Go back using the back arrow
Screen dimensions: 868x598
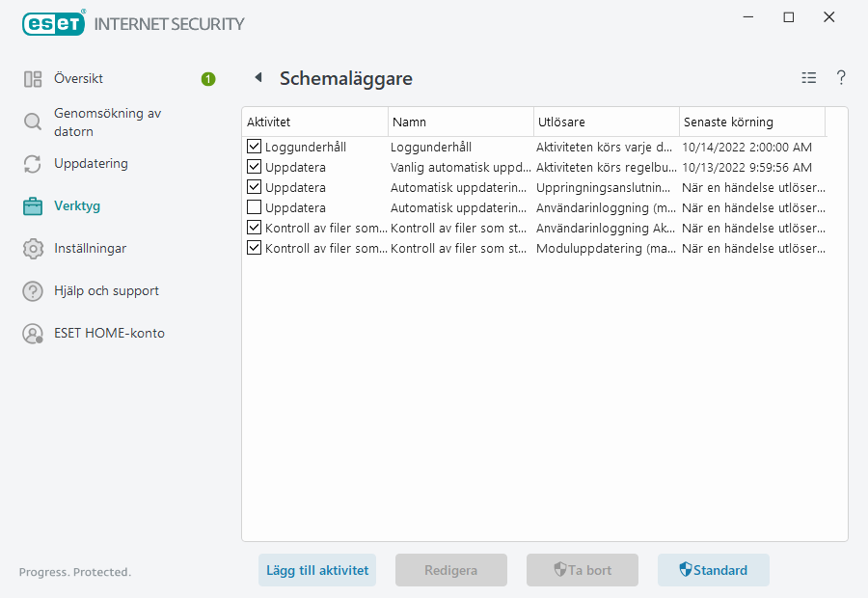(x=257, y=77)
